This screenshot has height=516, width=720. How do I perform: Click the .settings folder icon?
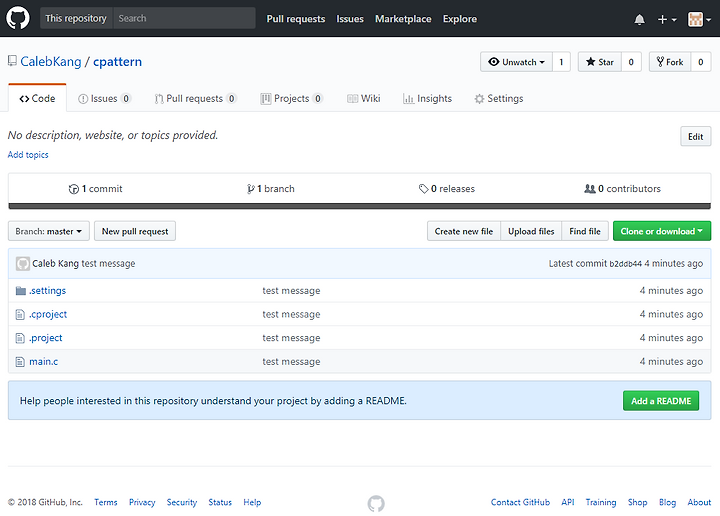point(20,291)
